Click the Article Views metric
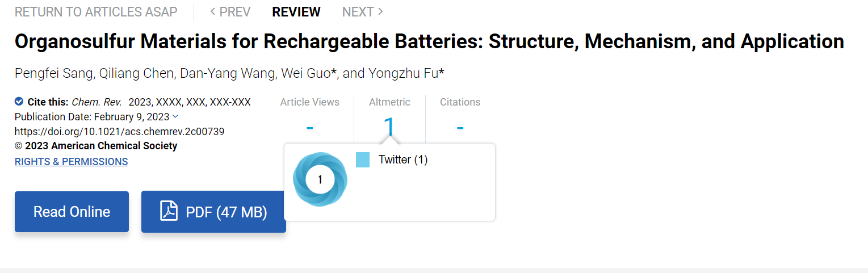Screen dimensions: 868x273 pyautogui.click(x=310, y=116)
